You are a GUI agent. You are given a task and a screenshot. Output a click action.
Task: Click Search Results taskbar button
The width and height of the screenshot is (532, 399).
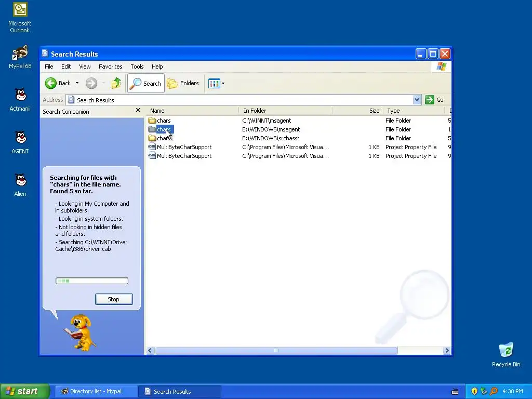180,392
